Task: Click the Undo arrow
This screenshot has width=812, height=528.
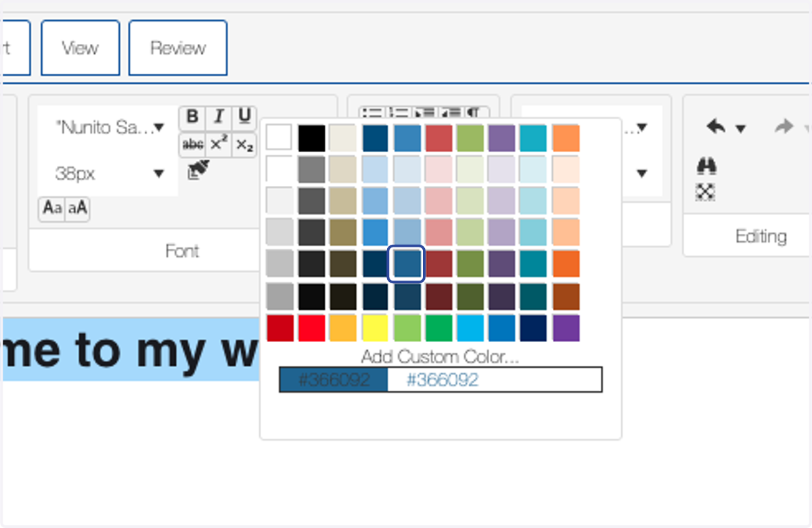Action: coord(716,126)
